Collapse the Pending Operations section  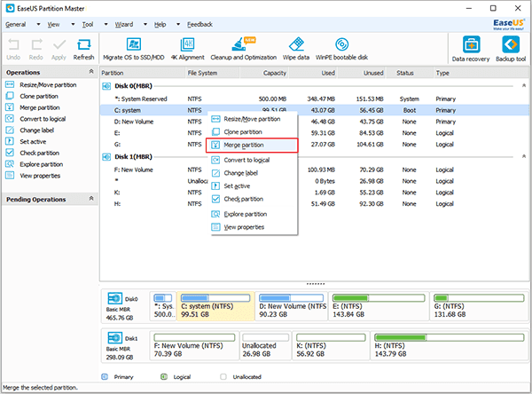[91, 200]
